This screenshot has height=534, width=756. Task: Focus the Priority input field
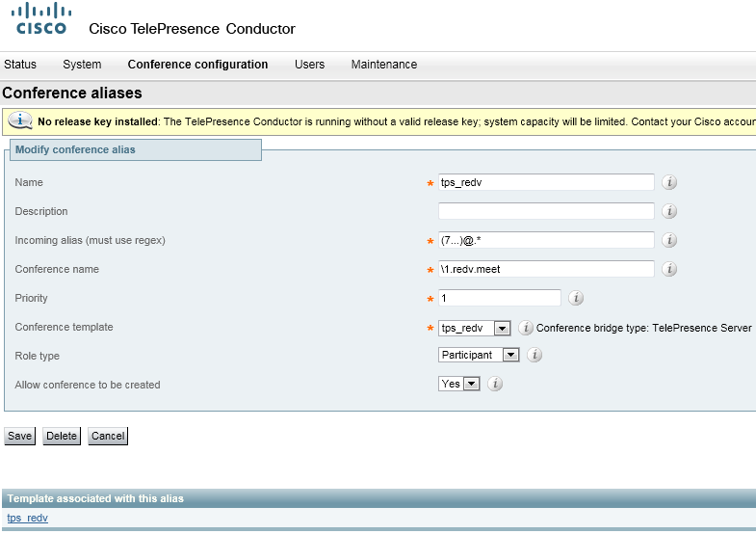500,298
